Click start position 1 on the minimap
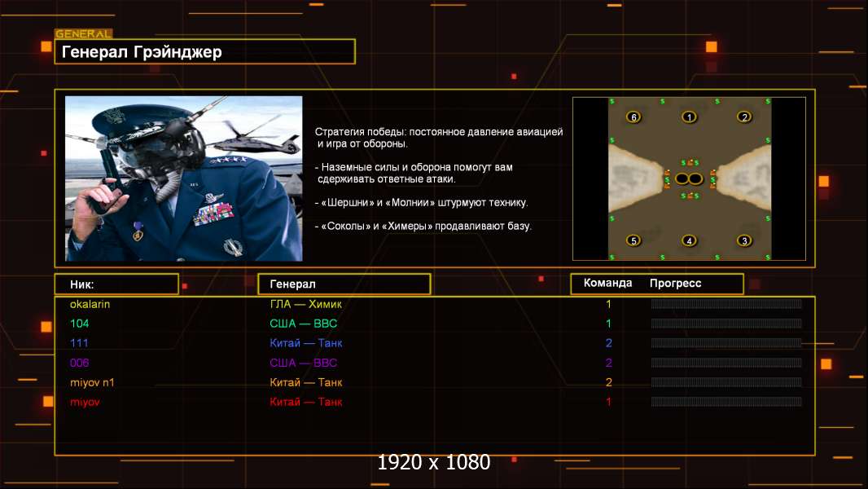Screen dimensions: 868x489 (x=689, y=117)
